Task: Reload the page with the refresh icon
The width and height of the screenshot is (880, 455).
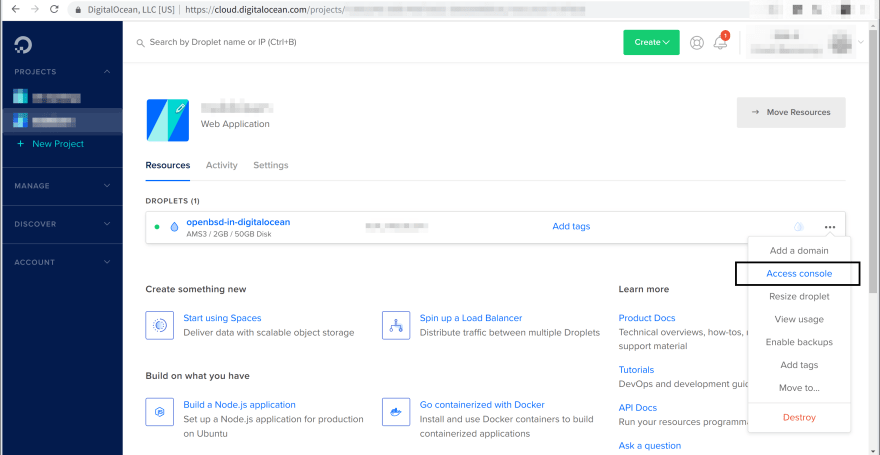Action: click(x=54, y=9)
